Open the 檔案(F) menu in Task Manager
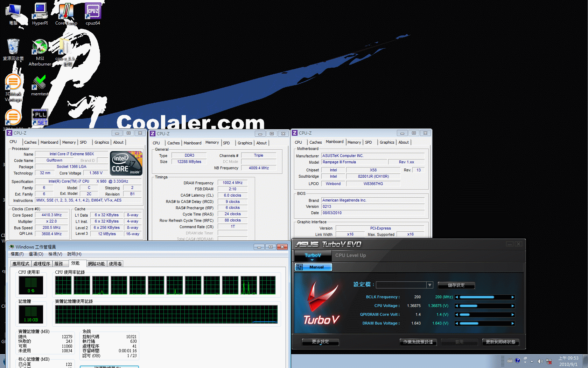The width and height of the screenshot is (588, 368). pyautogui.click(x=17, y=254)
